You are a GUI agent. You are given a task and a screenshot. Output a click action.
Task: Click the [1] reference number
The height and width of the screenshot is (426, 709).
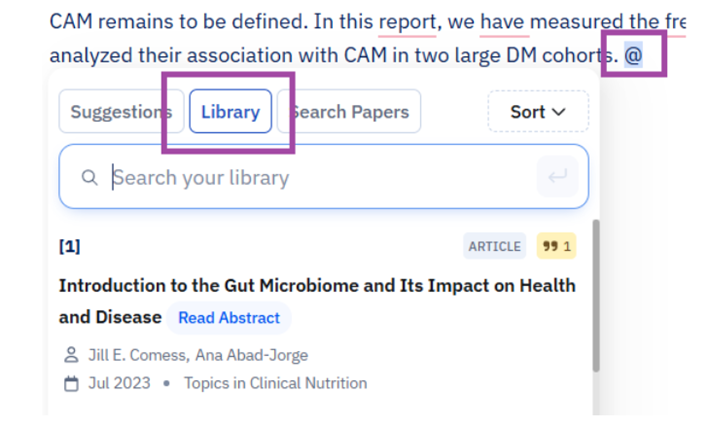pos(70,246)
